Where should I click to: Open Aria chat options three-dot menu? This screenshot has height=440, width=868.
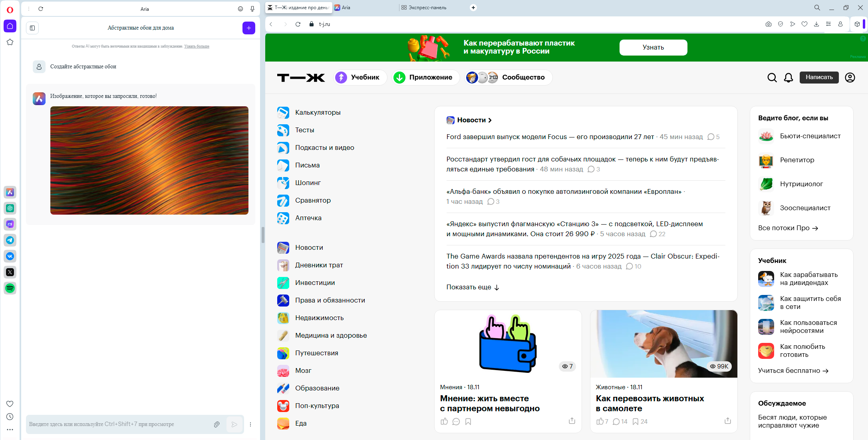250,424
